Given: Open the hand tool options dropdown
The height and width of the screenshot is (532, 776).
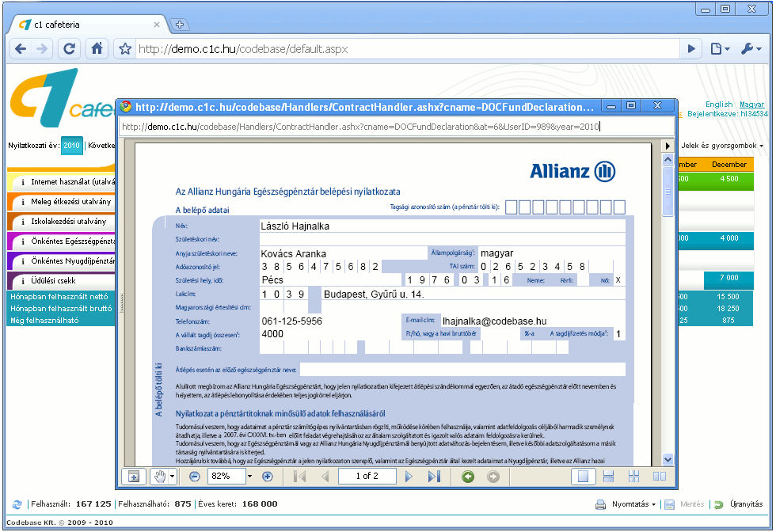Looking at the screenshot, I should (x=173, y=477).
